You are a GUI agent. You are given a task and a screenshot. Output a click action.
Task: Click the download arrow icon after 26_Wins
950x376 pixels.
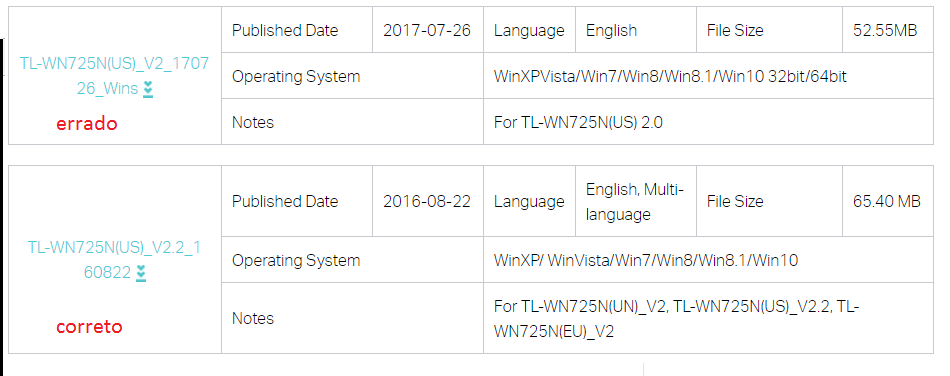148,89
